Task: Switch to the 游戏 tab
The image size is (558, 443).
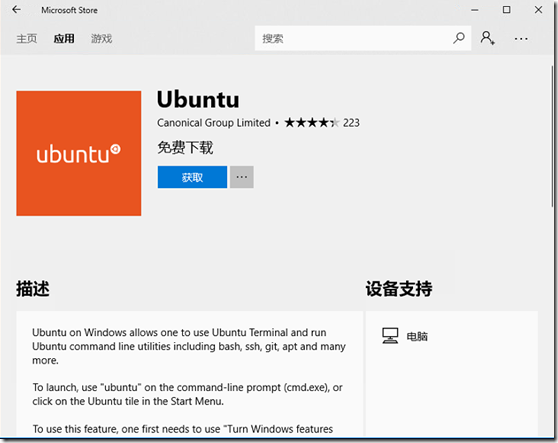Action: pos(101,38)
